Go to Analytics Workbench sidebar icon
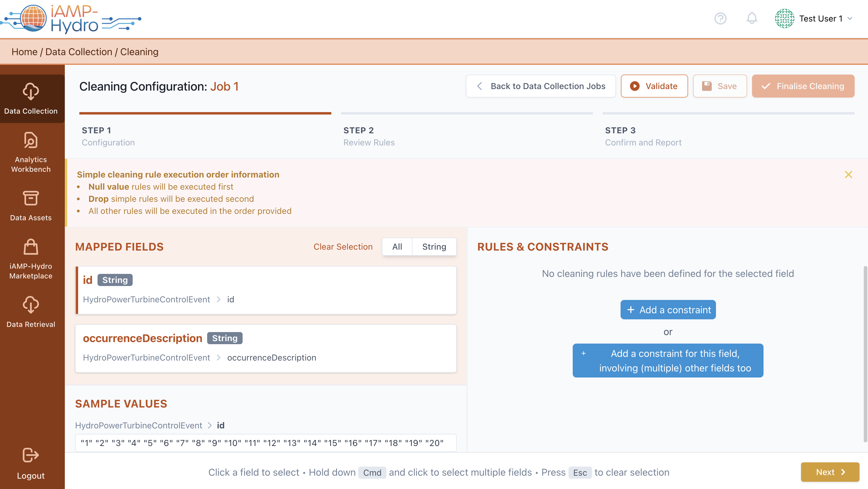This screenshot has height=489, width=868. point(31,141)
